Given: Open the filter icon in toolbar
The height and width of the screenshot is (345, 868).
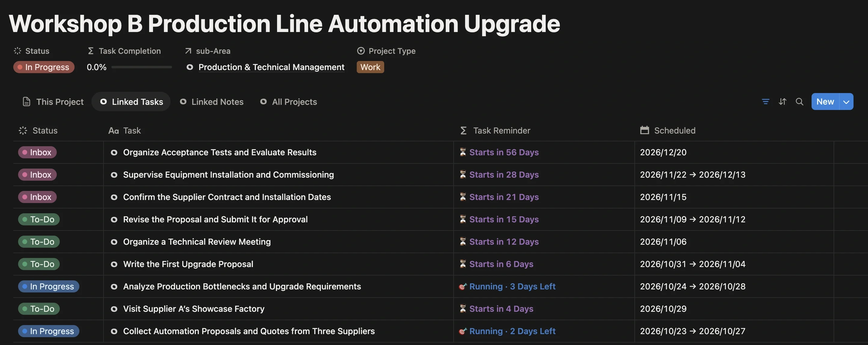Looking at the screenshot, I should click(x=765, y=102).
